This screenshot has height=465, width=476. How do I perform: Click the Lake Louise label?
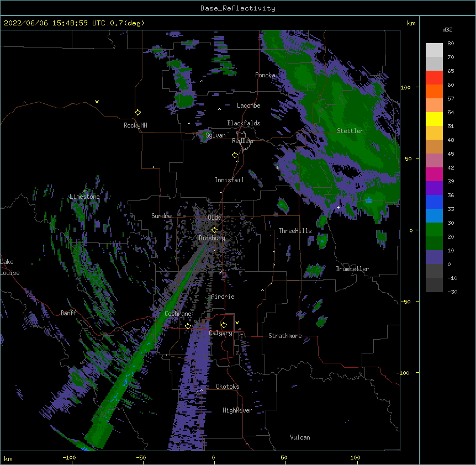point(10,267)
